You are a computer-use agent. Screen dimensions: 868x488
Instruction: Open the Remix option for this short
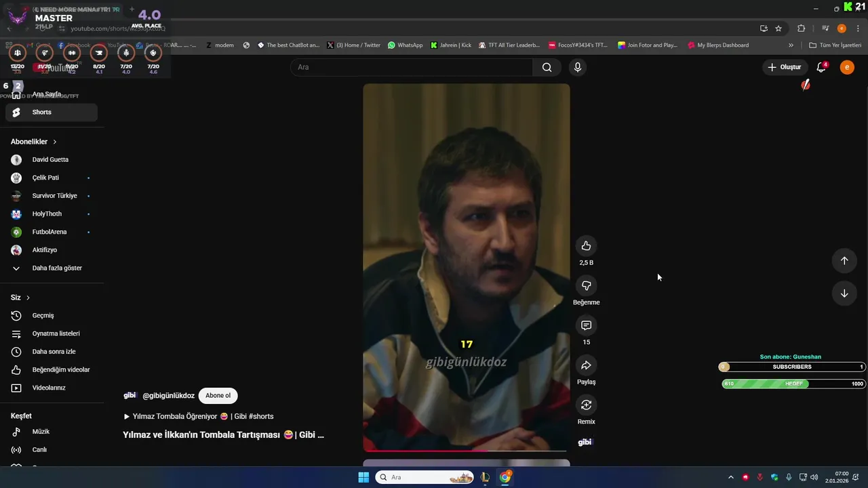[586, 405]
